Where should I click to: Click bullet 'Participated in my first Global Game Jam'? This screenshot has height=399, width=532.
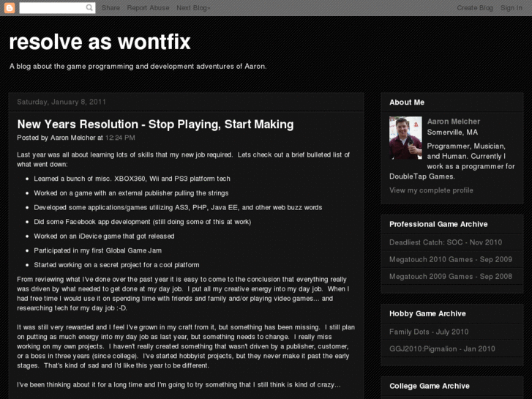98,250
